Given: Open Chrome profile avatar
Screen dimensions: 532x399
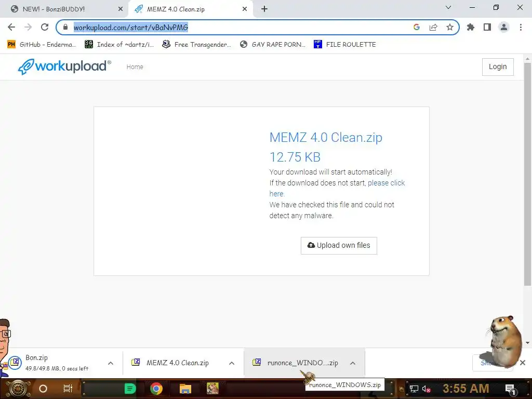Looking at the screenshot, I should (x=504, y=27).
